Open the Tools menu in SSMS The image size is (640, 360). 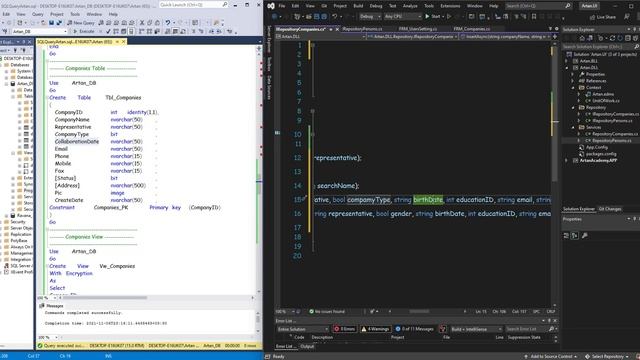coord(75,14)
